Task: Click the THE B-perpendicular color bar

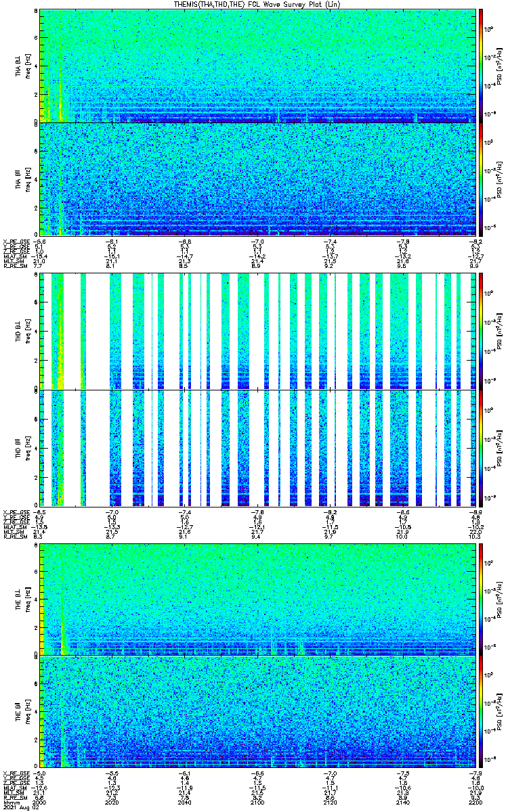Action: click(x=481, y=599)
